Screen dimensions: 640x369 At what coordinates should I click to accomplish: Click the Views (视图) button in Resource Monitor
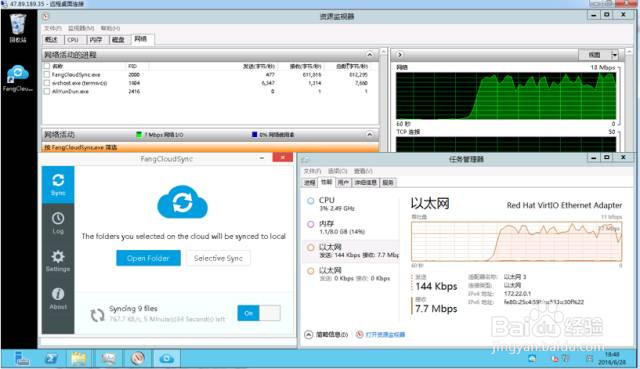pos(594,54)
